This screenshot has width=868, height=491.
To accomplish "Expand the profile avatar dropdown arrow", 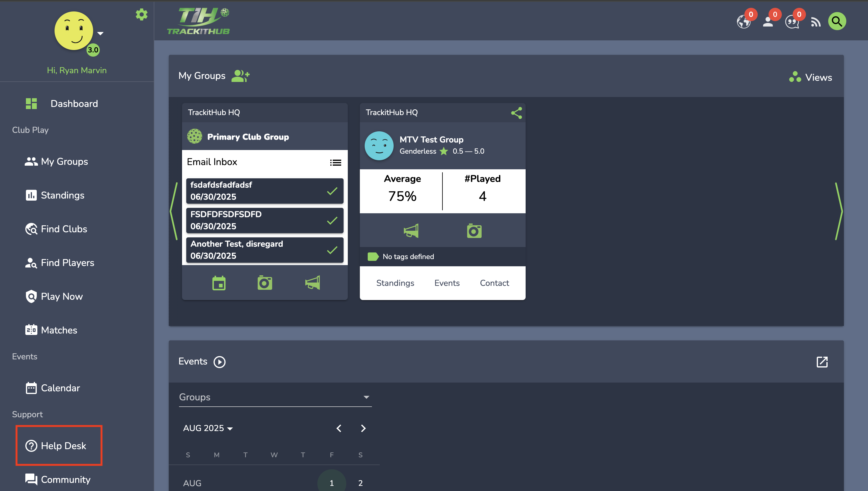I will pos(100,33).
